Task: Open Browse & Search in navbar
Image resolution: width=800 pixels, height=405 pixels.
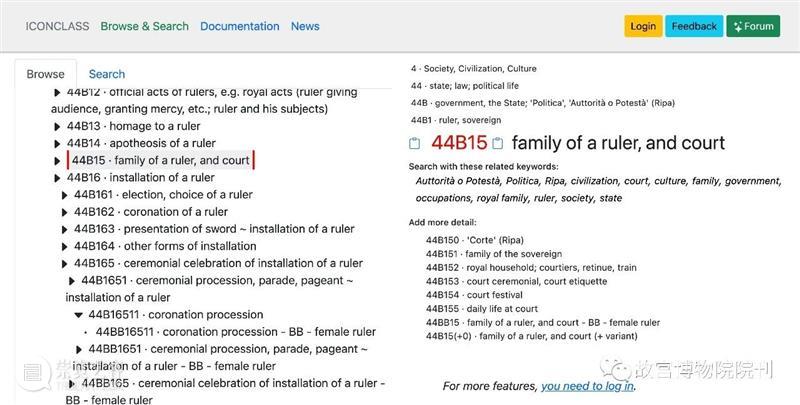Action: [144, 26]
